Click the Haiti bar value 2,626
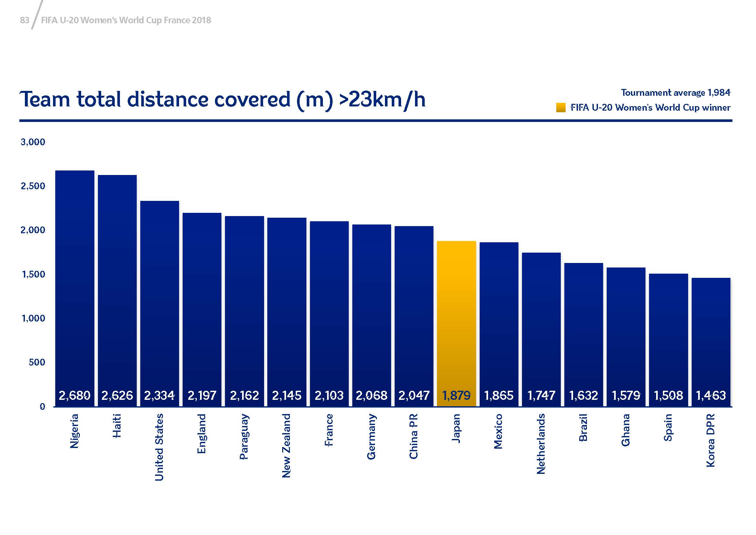The image size is (756, 535). pos(117,395)
